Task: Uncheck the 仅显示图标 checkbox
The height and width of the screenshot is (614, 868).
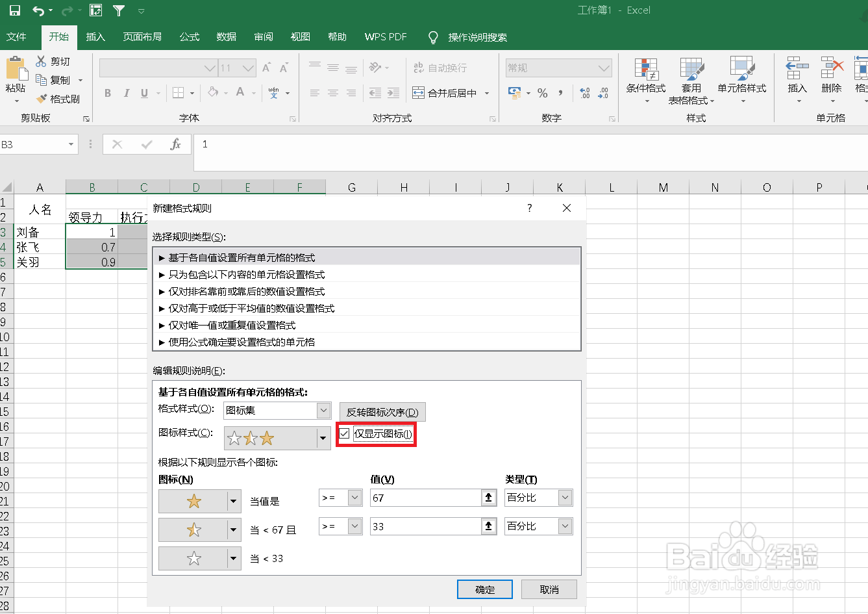Action: click(344, 435)
